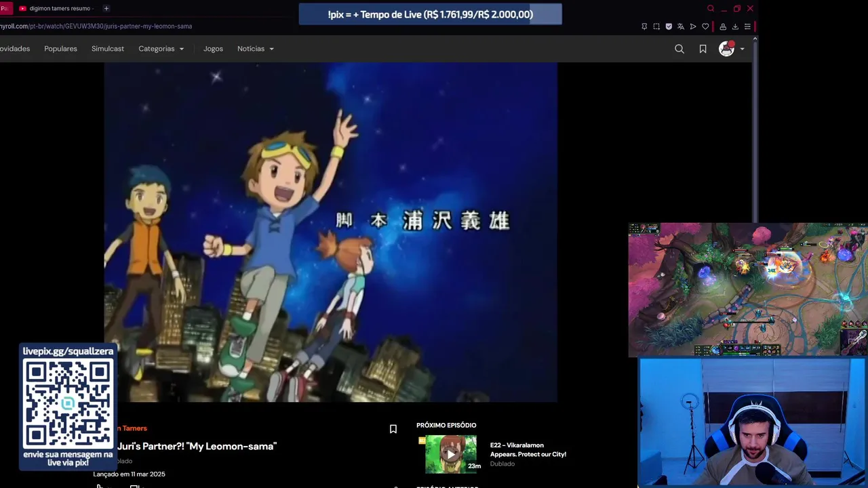
Task: Expand the Notícias dropdown
Action: pyautogui.click(x=256, y=49)
